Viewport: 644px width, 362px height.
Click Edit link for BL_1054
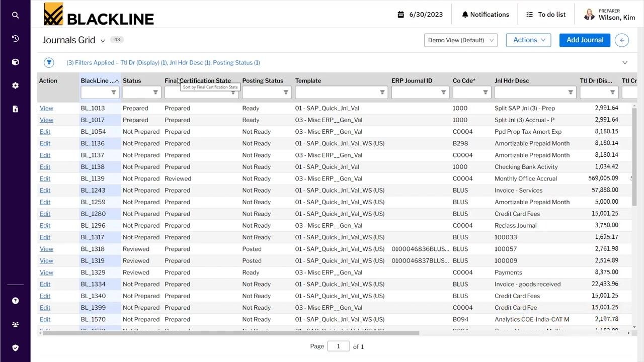pos(45,132)
